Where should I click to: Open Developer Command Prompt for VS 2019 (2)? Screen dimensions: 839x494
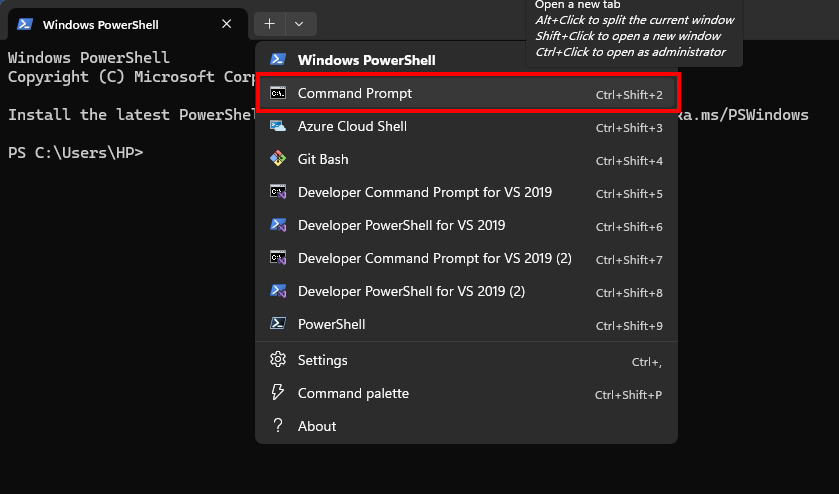point(467,259)
